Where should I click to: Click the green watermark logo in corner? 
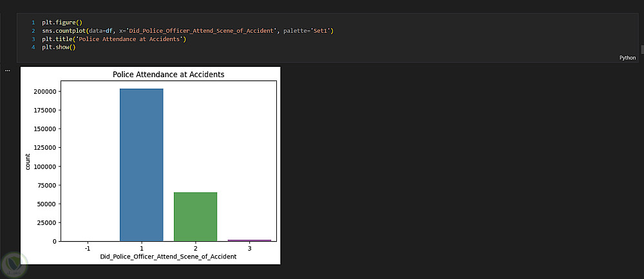pyautogui.click(x=14, y=264)
